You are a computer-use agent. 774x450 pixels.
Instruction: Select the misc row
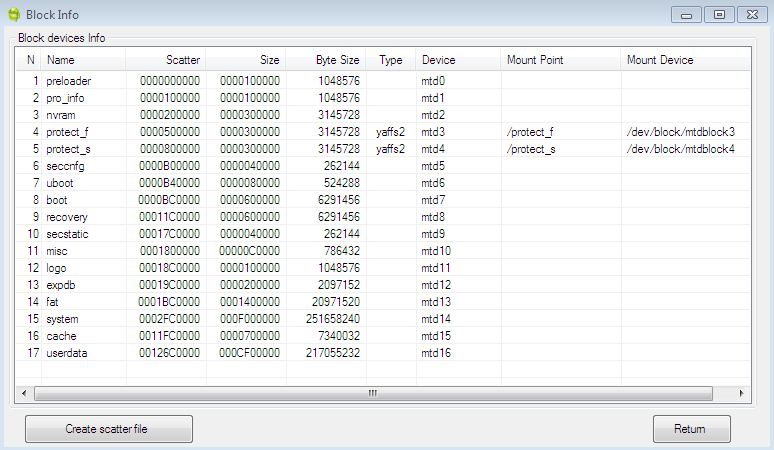pyautogui.click(x=383, y=251)
